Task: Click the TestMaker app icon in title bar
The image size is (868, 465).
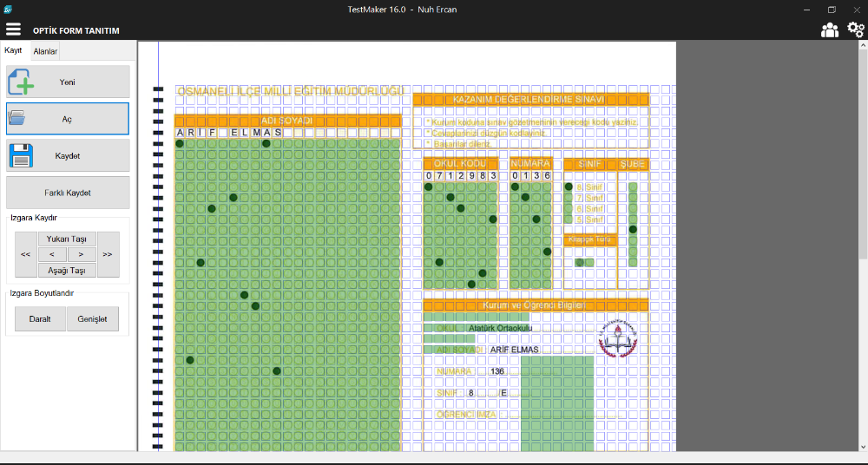Action: (8, 9)
